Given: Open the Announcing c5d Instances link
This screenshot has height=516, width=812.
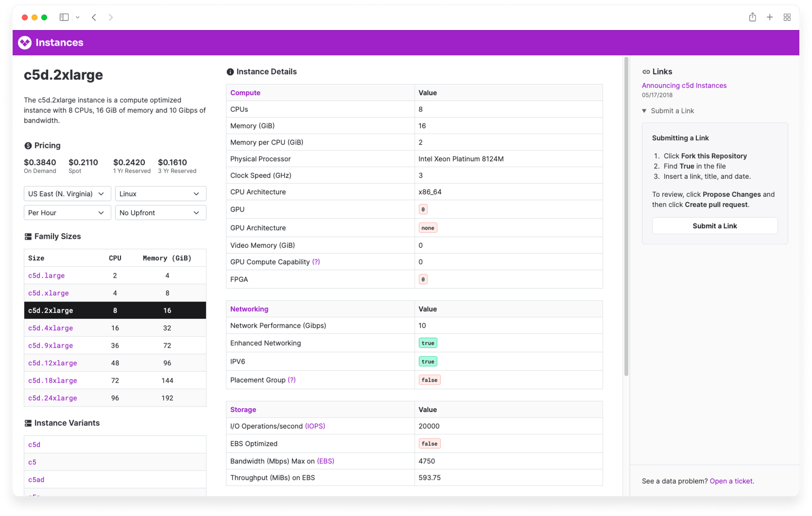Looking at the screenshot, I should (684, 85).
